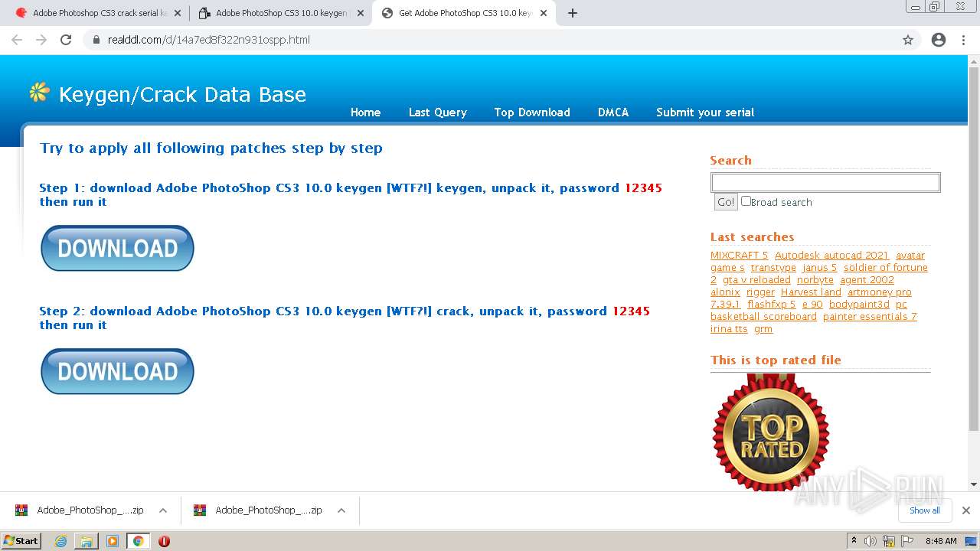
Task: Open the Chrome profile avatar menu
Action: click(939, 40)
